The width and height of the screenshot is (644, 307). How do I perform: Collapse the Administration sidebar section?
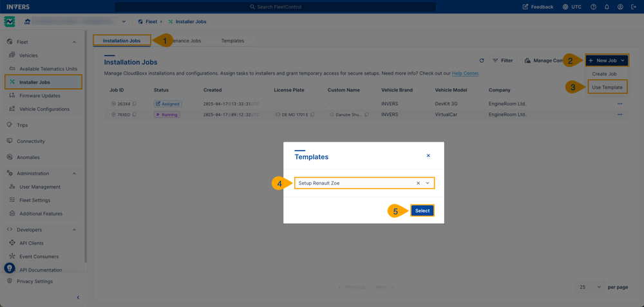pyautogui.click(x=74, y=174)
